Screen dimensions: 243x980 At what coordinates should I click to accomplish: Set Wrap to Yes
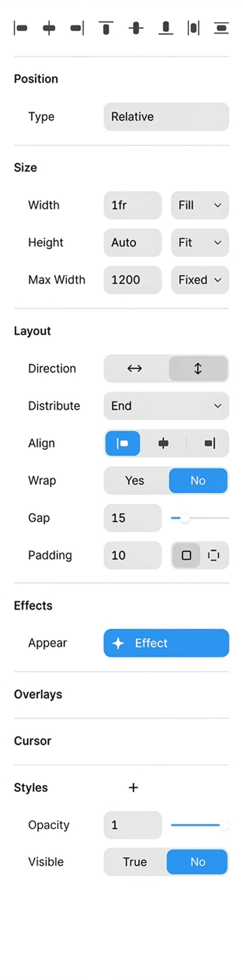pos(135,480)
